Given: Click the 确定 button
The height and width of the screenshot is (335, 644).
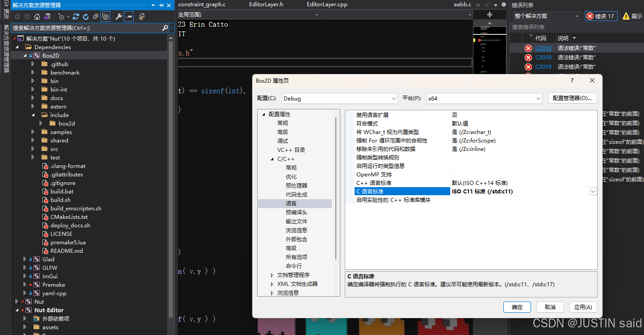Looking at the screenshot, I should pos(517,307).
